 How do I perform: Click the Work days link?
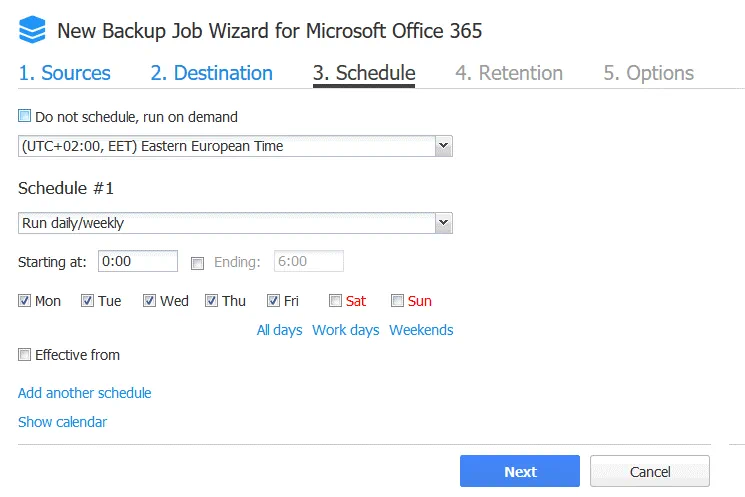tap(345, 330)
